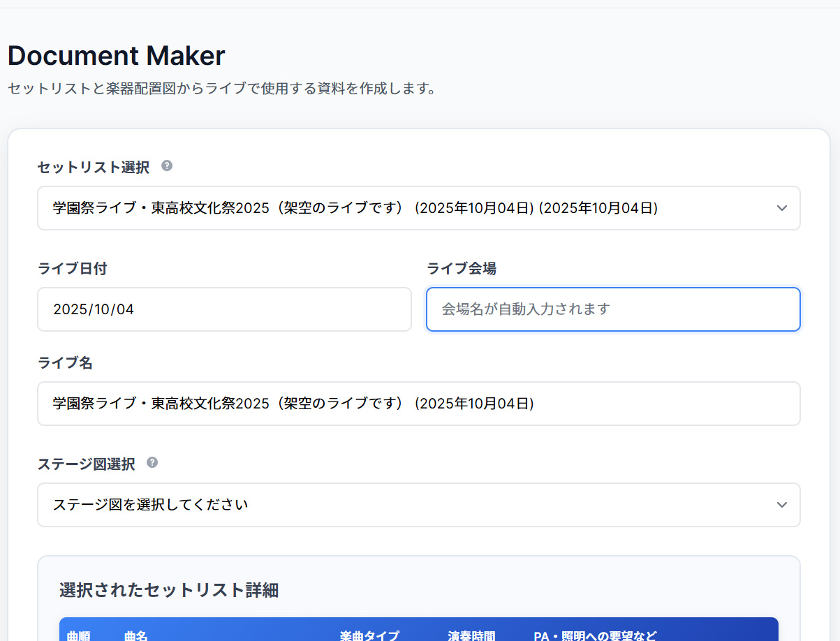This screenshot has width=840, height=641.
Task: Select the ライブ名 label
Action: coord(66,362)
